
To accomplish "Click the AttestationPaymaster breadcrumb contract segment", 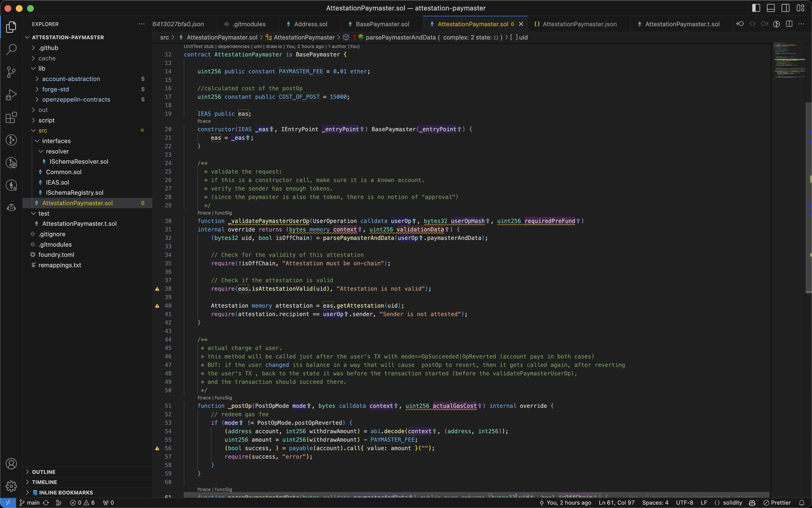I will 300,37.
